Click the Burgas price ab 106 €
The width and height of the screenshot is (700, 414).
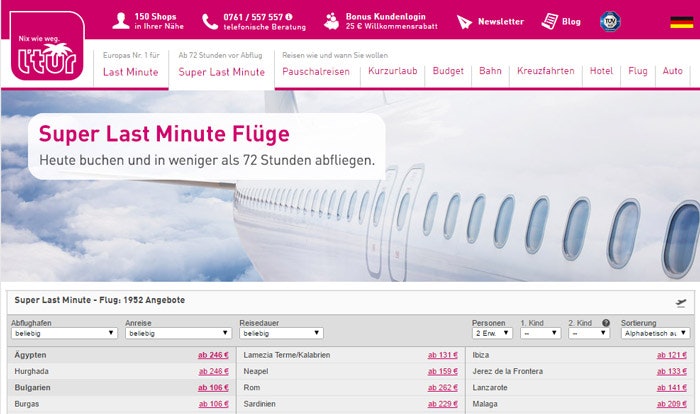tap(213, 404)
